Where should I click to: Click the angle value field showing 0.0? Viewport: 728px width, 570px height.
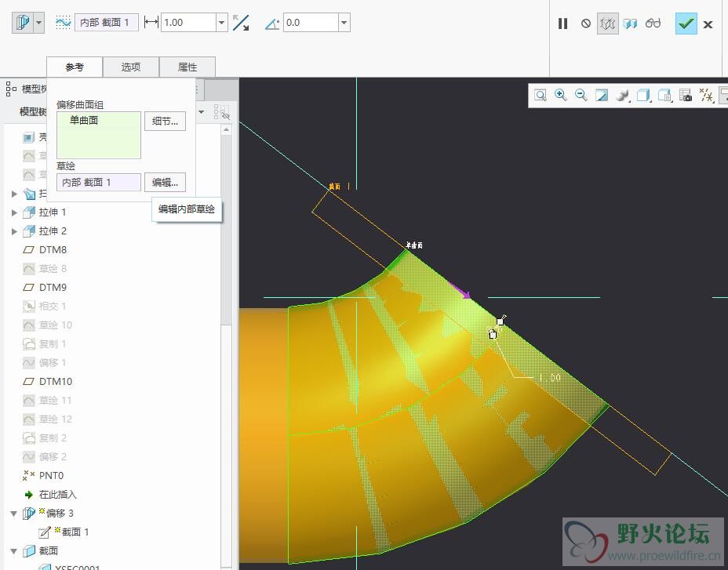click(311, 22)
